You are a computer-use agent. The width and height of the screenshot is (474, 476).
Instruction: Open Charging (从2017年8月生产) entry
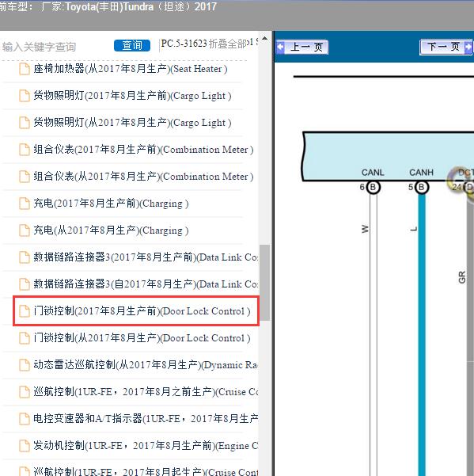pos(111,230)
